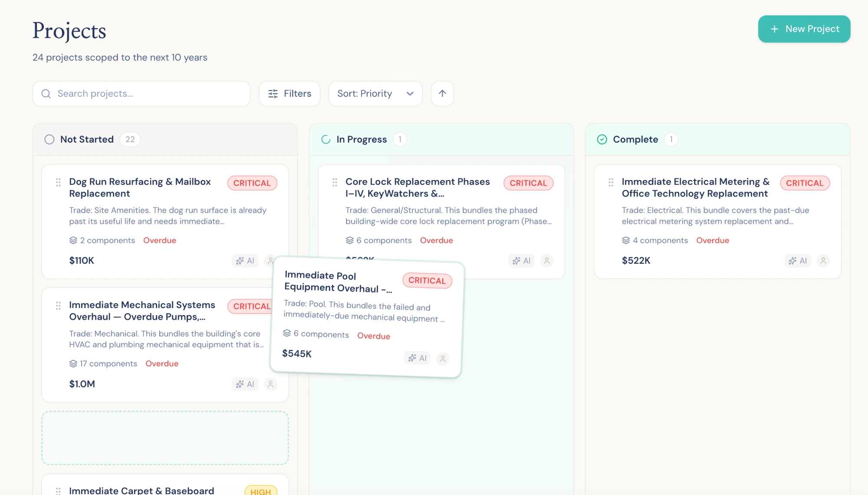Grab the drag handle on Dog Run Resurfacing card
The image size is (868, 495).
point(58,182)
